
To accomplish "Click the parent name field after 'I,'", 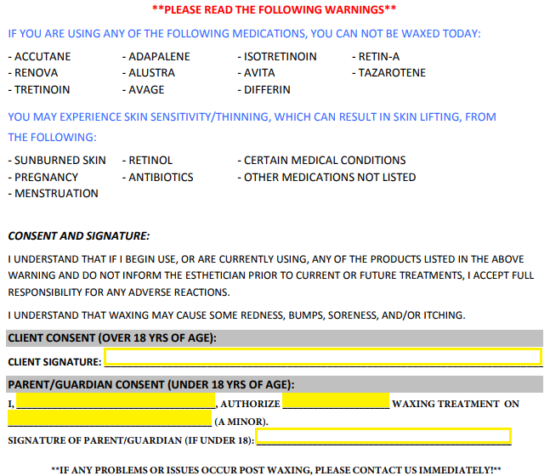I will [116, 401].
